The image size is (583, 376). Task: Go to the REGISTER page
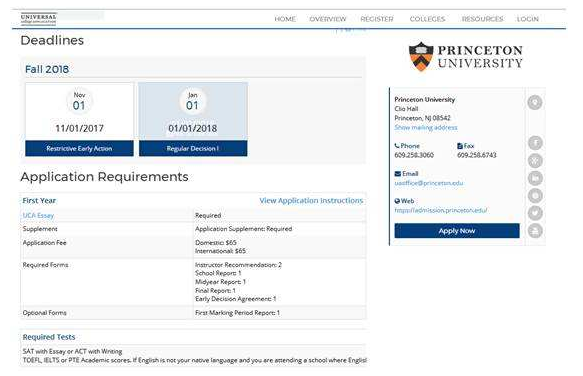pos(377,19)
